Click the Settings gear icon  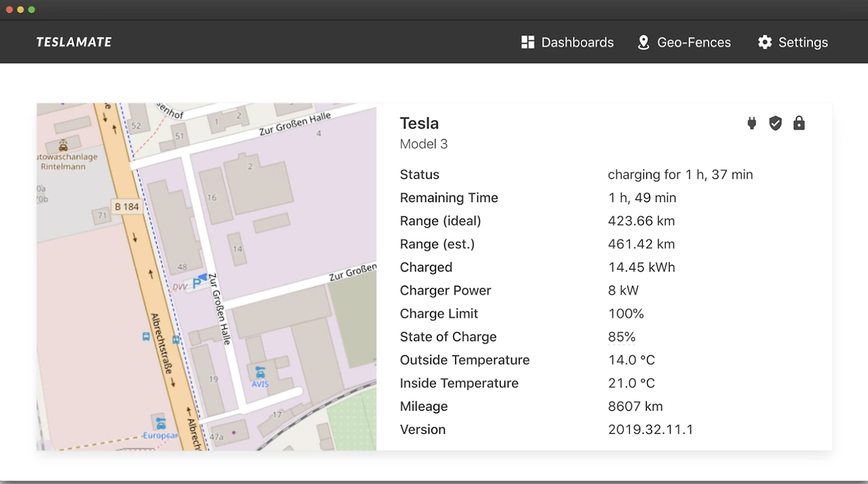pos(765,42)
